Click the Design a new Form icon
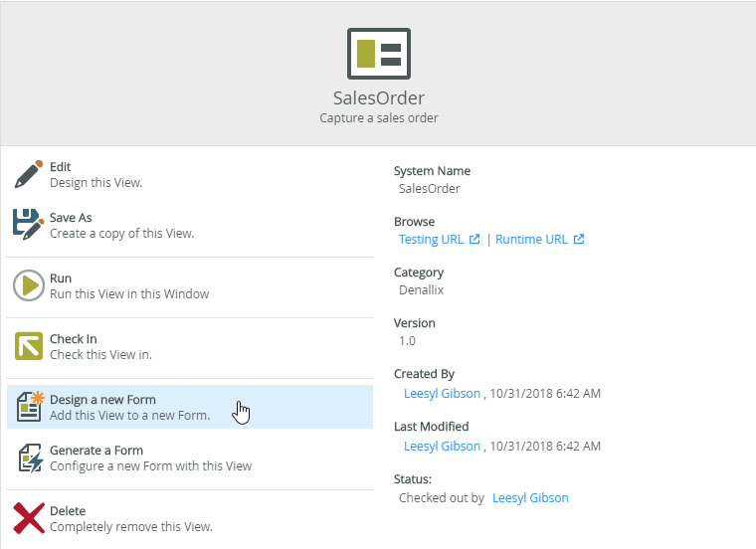 coord(29,407)
